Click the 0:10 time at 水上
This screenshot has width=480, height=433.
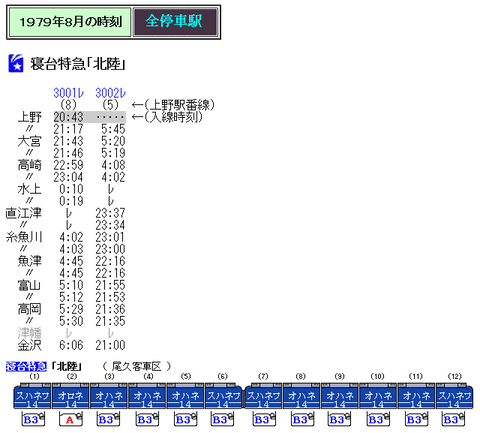pos(71,189)
